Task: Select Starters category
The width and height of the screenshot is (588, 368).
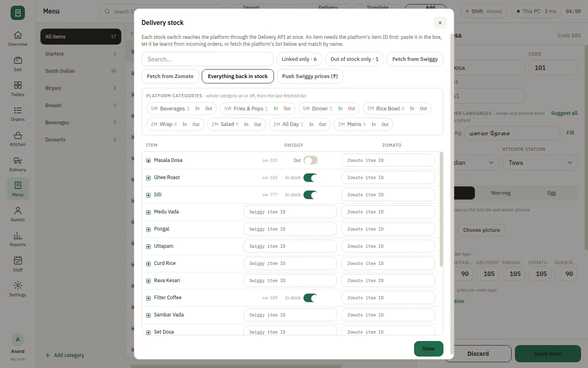Action: (80, 54)
